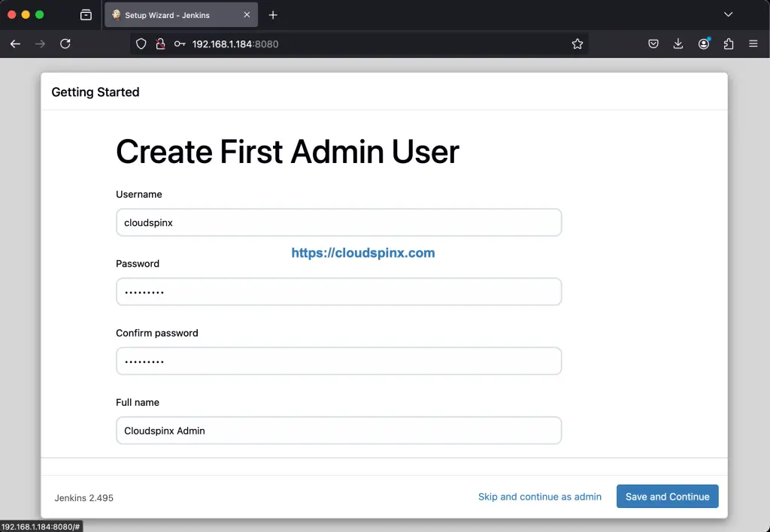Click the tracking protection shield
This screenshot has width=770, height=532.
pyautogui.click(x=141, y=44)
